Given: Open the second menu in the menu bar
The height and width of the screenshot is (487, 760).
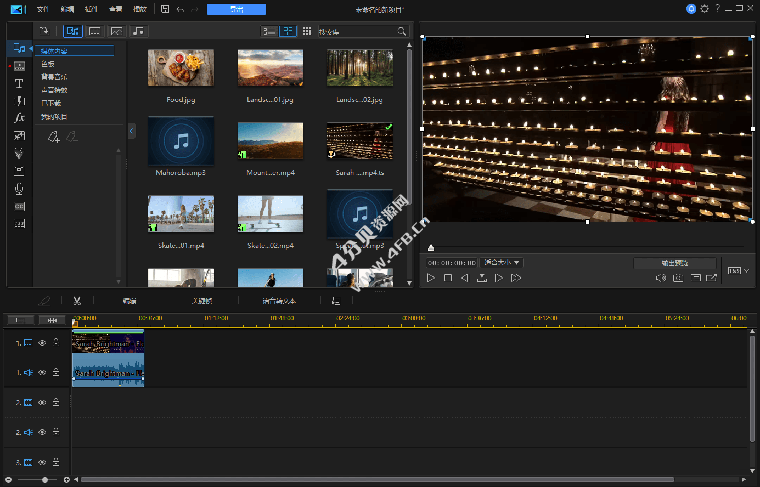Looking at the screenshot, I should click(67, 9).
